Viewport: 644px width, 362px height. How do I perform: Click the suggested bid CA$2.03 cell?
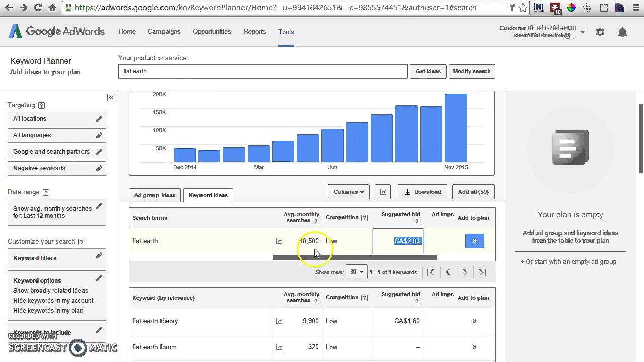[397, 241]
